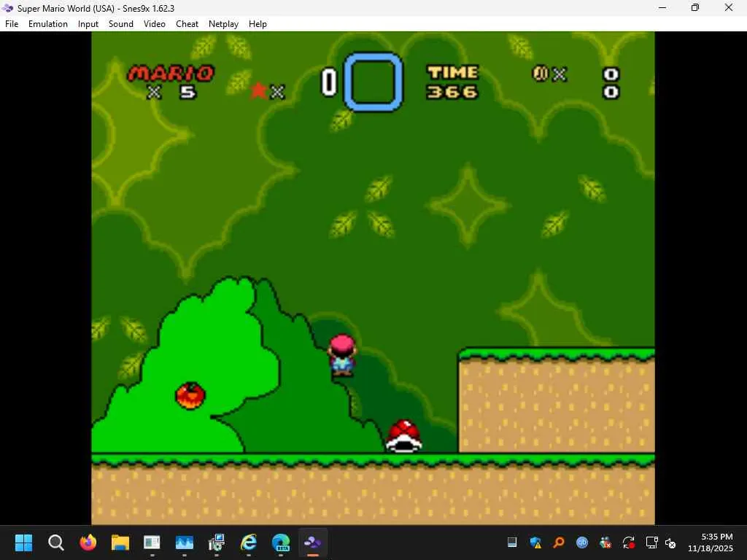747x560 pixels.
Task: Click the Mario character sprite
Action: (x=342, y=355)
